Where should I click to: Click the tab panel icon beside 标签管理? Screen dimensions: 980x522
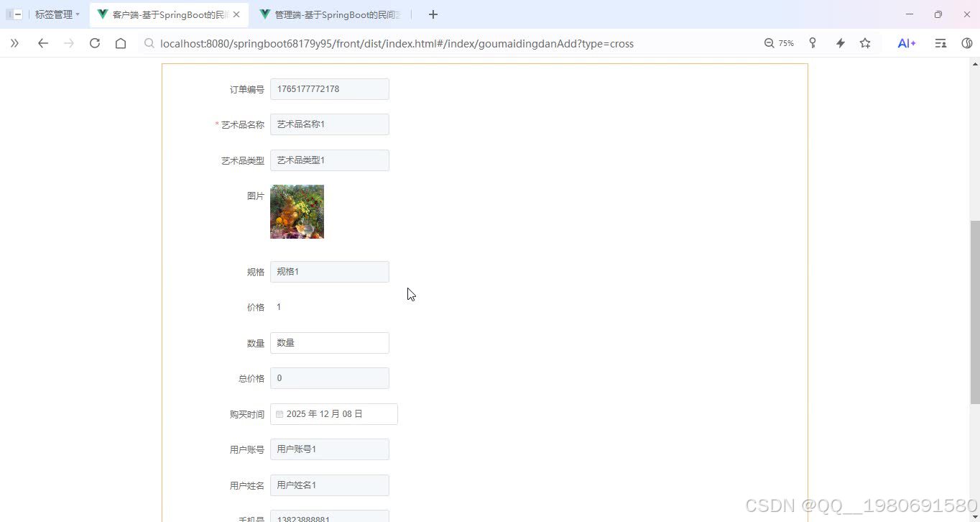[x=14, y=14]
